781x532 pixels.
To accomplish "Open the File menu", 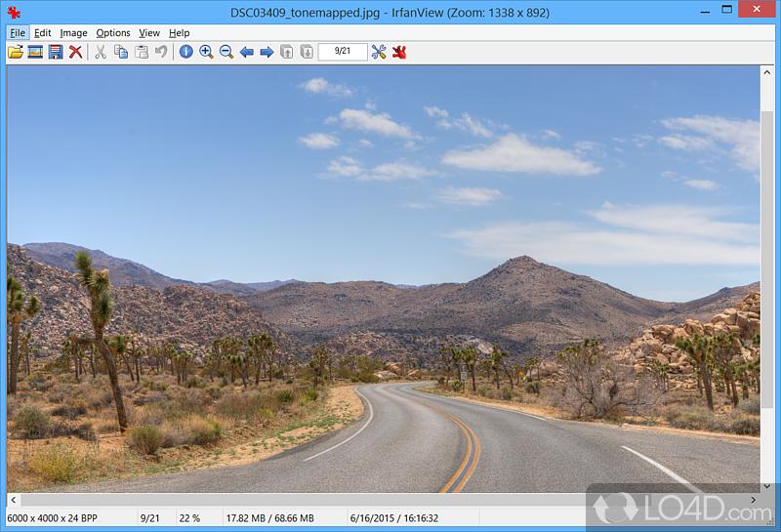I will [x=18, y=33].
